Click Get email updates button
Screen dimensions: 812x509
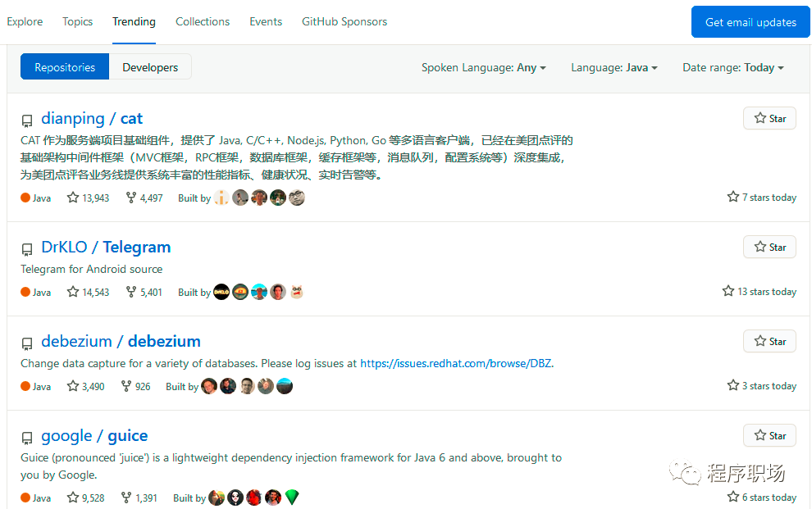pos(750,22)
